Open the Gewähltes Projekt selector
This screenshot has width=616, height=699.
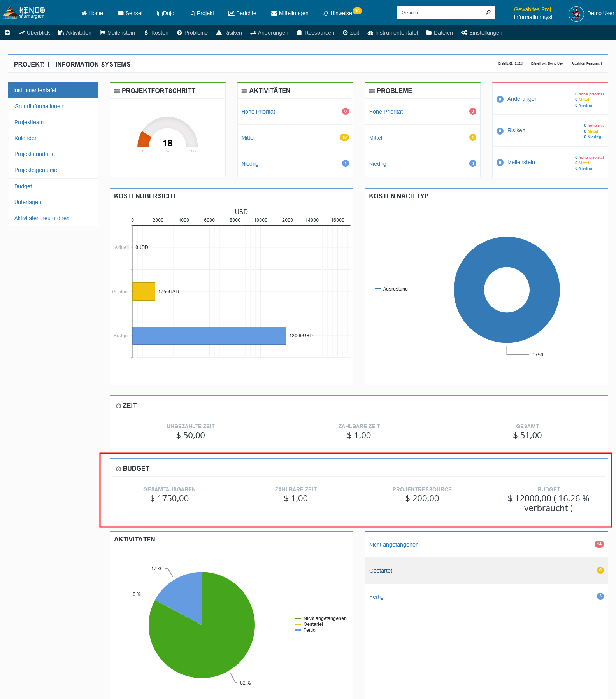(535, 13)
